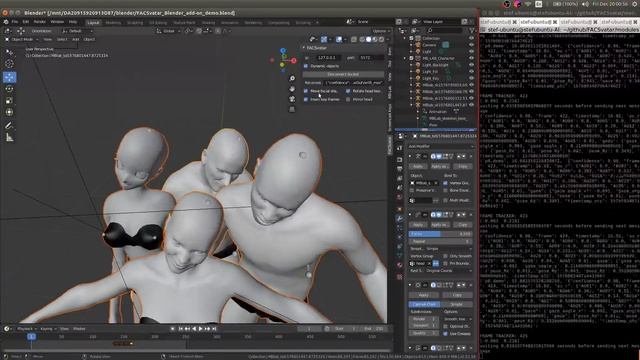Image resolution: width=640 pixels, height=360 pixels.
Task: Open the Default orientation dropdown
Action: click(x=78, y=31)
